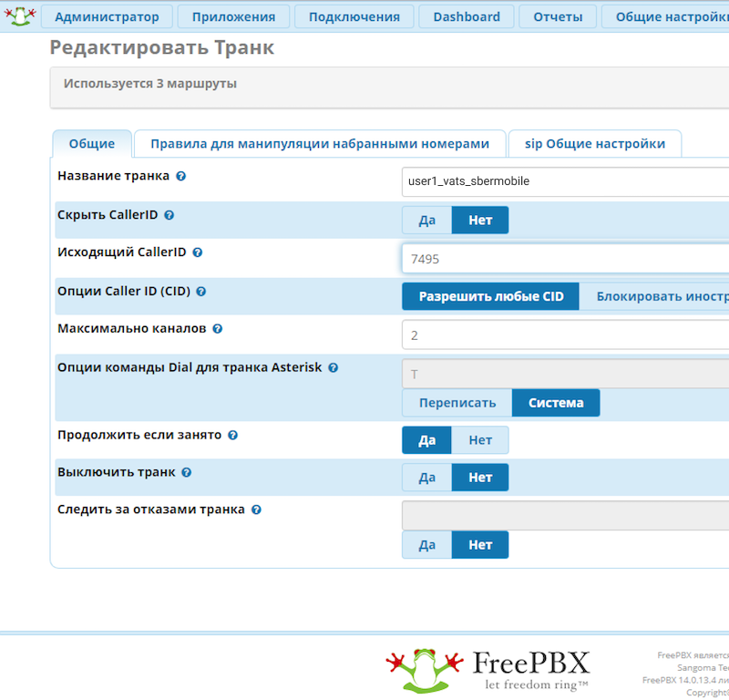Click the Исходящий CallerID input field
The image size is (729, 700).
point(565,259)
